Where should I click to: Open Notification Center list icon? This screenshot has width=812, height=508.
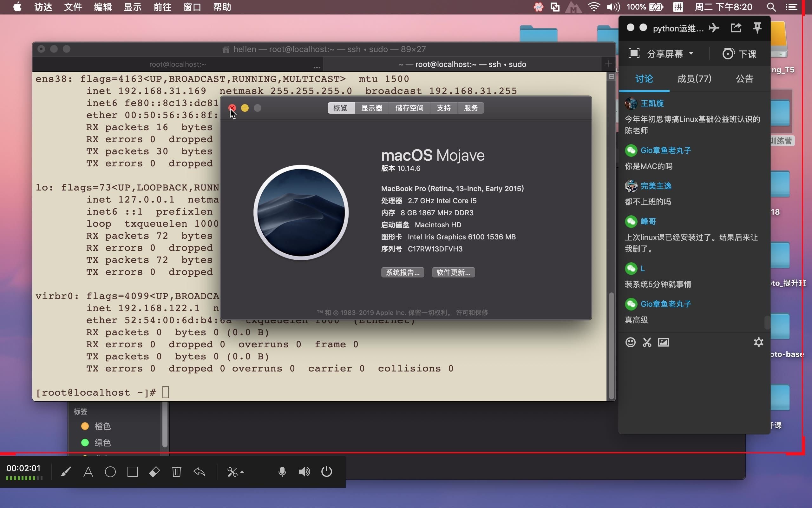791,7
